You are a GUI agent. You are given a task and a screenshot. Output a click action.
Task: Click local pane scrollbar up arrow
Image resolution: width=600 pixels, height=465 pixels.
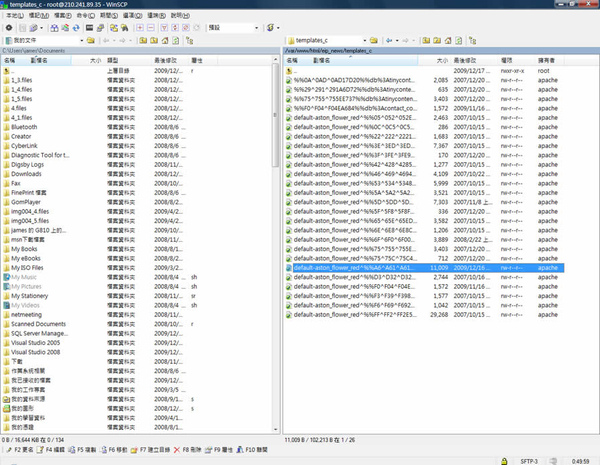click(276, 60)
